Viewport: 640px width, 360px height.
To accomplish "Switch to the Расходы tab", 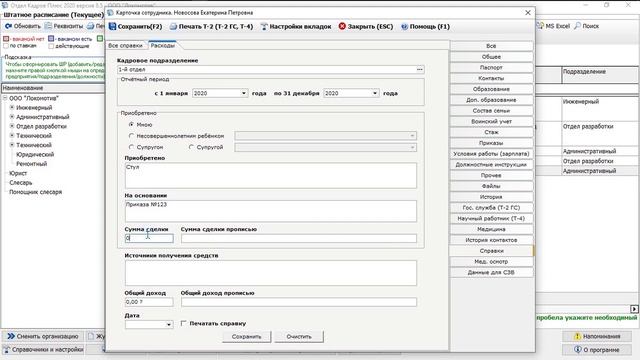I will click(x=162, y=45).
